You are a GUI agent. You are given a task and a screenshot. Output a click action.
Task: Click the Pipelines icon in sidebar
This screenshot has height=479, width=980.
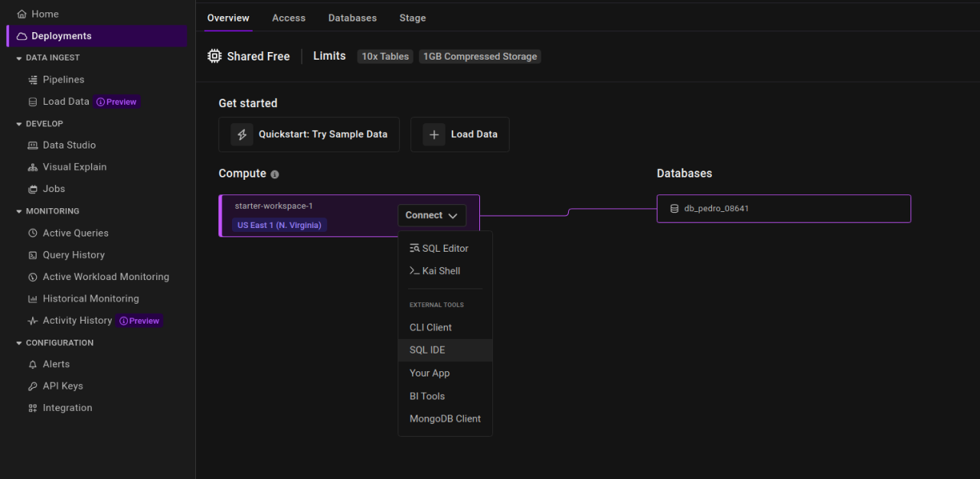[32, 80]
